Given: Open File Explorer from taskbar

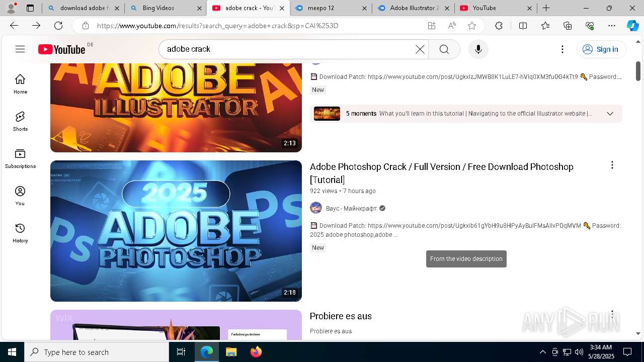Looking at the screenshot, I should (x=231, y=352).
